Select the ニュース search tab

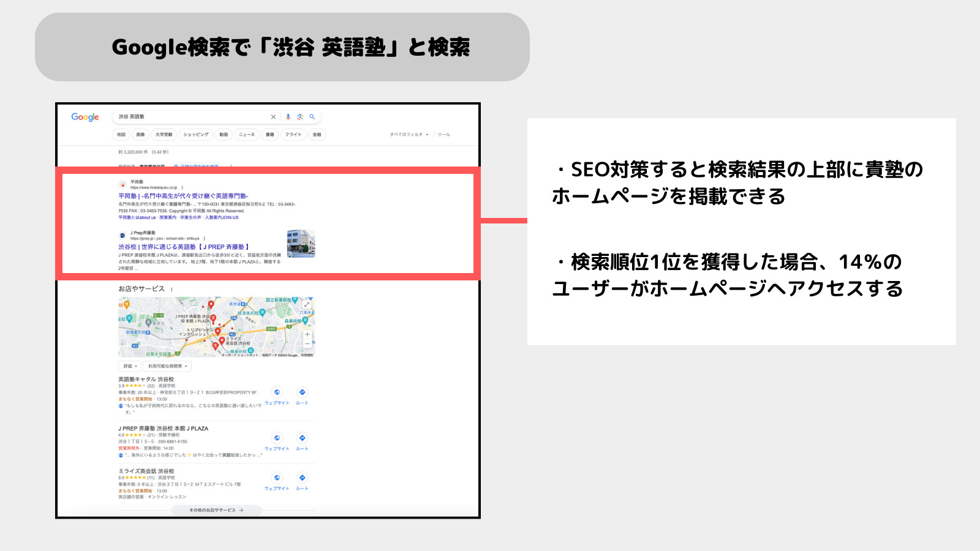click(247, 135)
